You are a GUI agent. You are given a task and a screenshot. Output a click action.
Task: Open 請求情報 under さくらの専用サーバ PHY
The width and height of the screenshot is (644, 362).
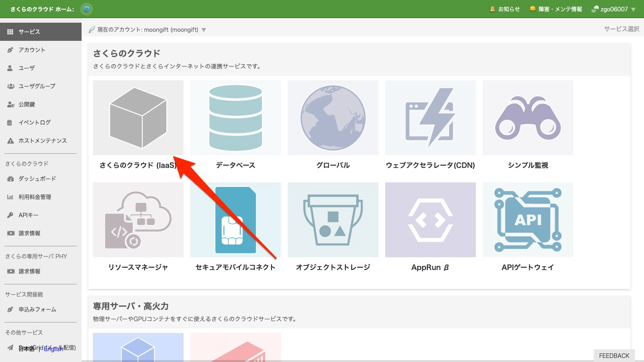click(x=41, y=271)
